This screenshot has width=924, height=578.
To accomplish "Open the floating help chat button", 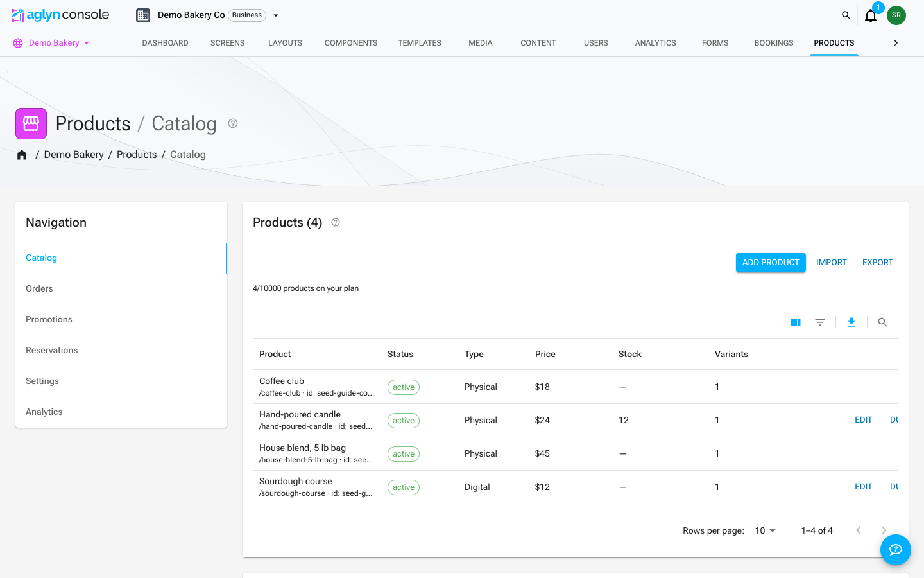I will (896, 550).
